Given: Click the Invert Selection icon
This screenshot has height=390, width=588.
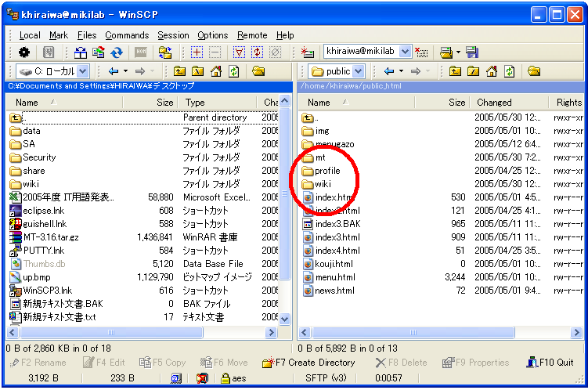Looking at the screenshot, I should coord(257,52).
